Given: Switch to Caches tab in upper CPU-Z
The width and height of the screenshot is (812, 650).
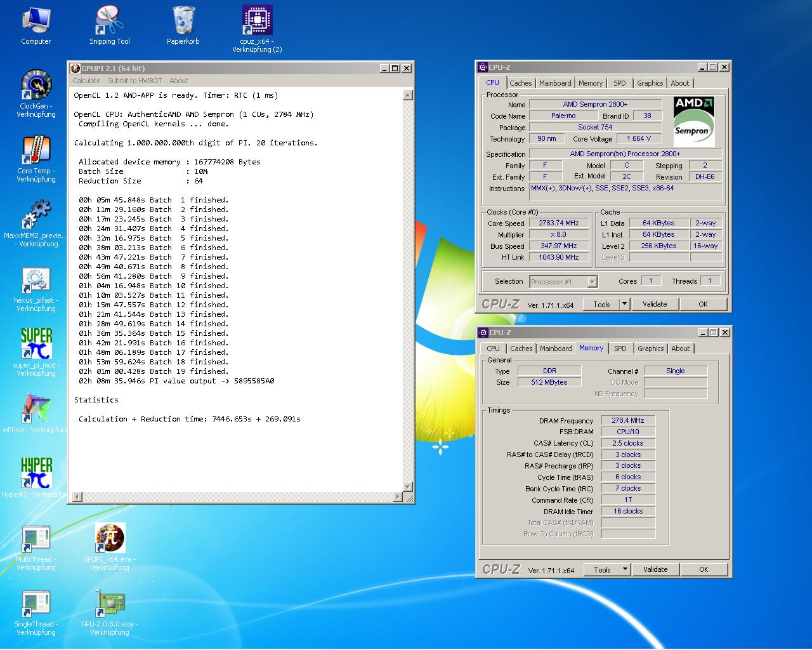Looking at the screenshot, I should (x=520, y=83).
